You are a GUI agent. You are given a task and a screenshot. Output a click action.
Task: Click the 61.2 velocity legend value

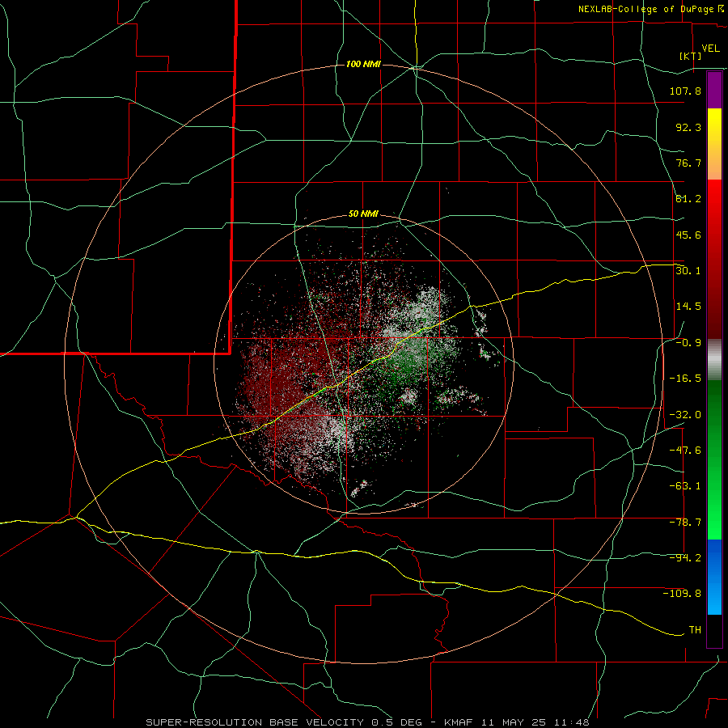pos(688,199)
